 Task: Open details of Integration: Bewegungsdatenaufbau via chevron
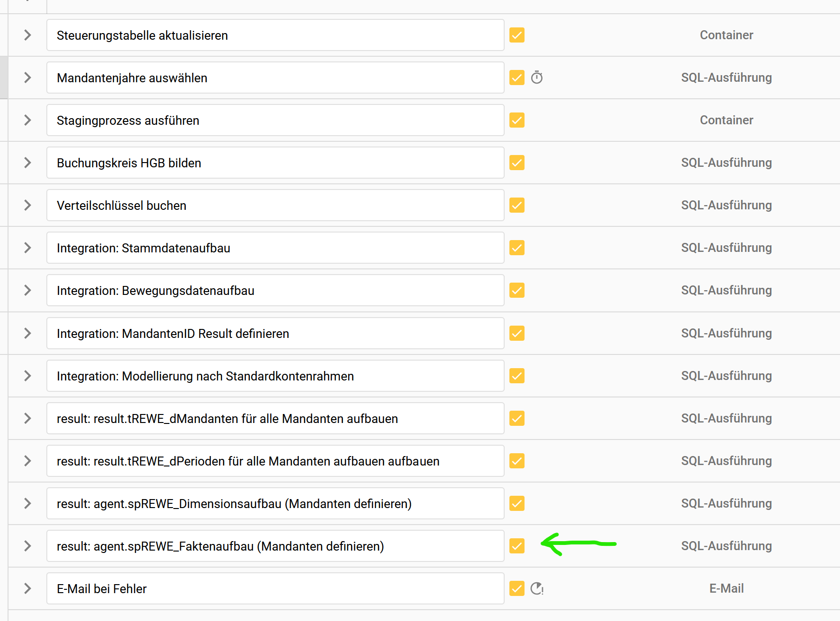(27, 290)
